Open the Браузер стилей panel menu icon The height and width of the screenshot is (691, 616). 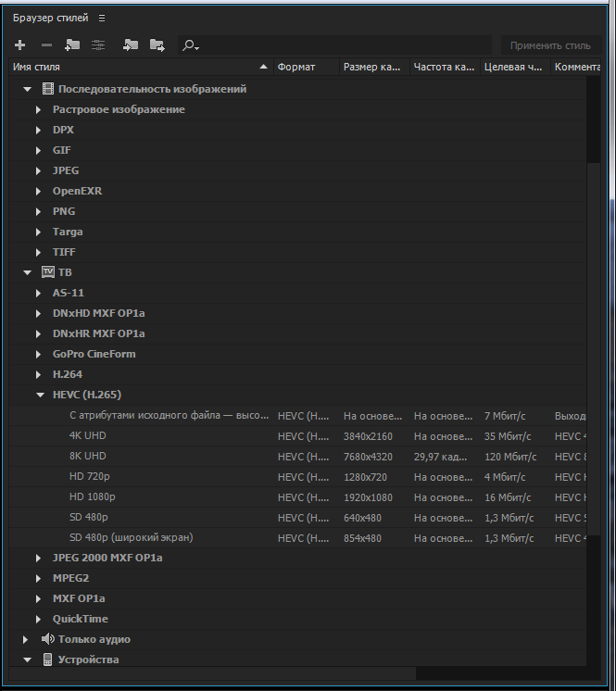pos(102,19)
